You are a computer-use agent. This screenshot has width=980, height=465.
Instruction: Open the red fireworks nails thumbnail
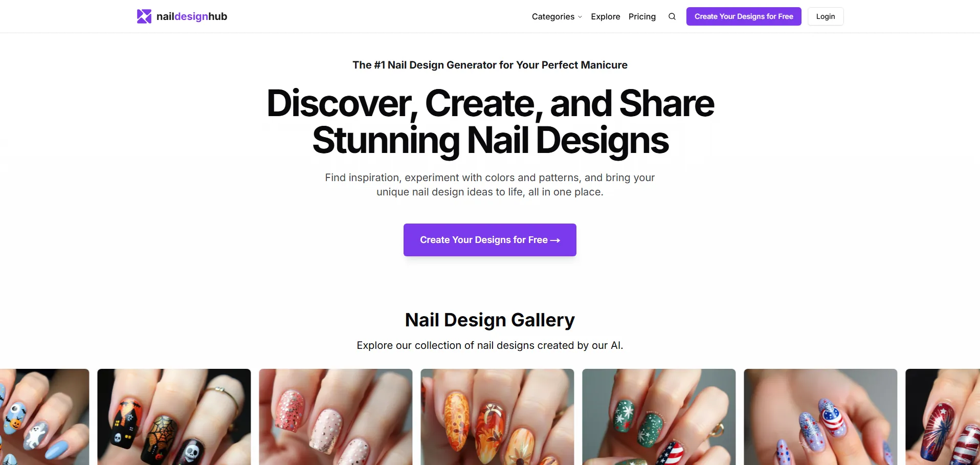[943, 417]
